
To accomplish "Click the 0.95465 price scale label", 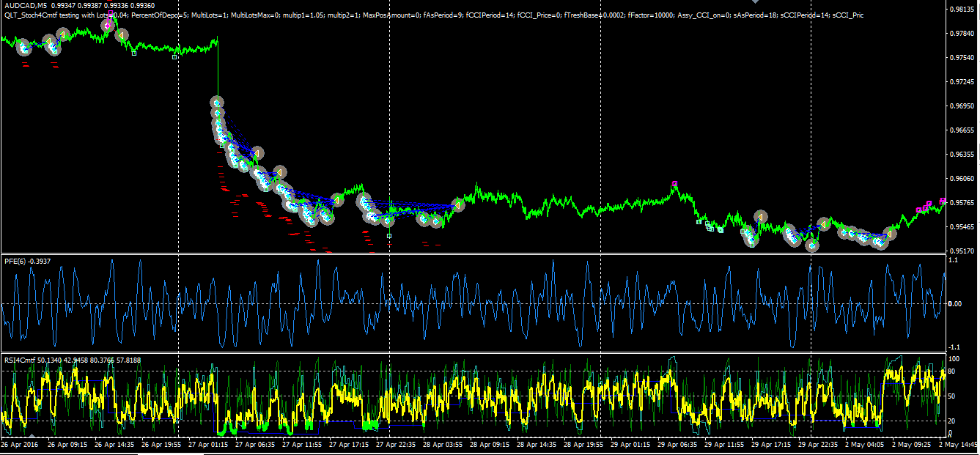I will (x=960, y=227).
